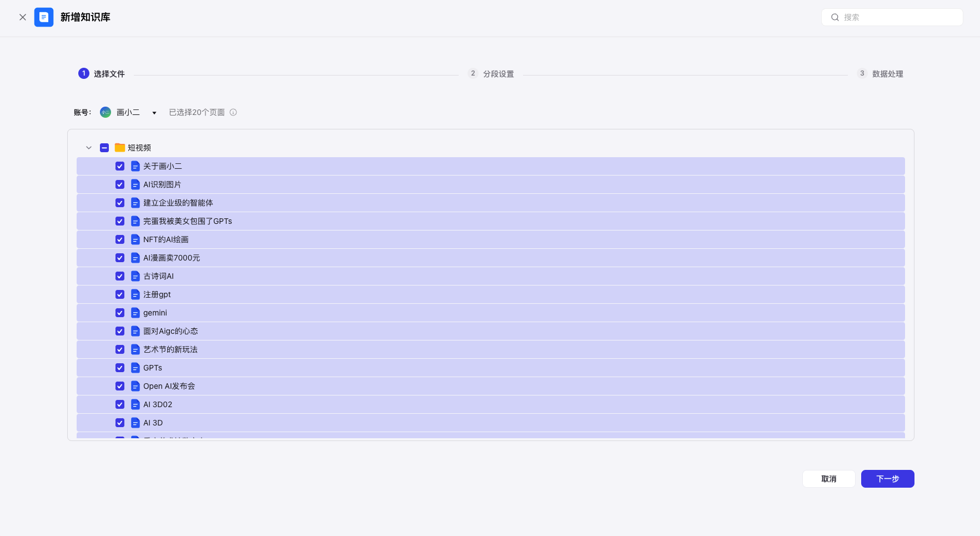Click the 取消 button

pos(829,479)
